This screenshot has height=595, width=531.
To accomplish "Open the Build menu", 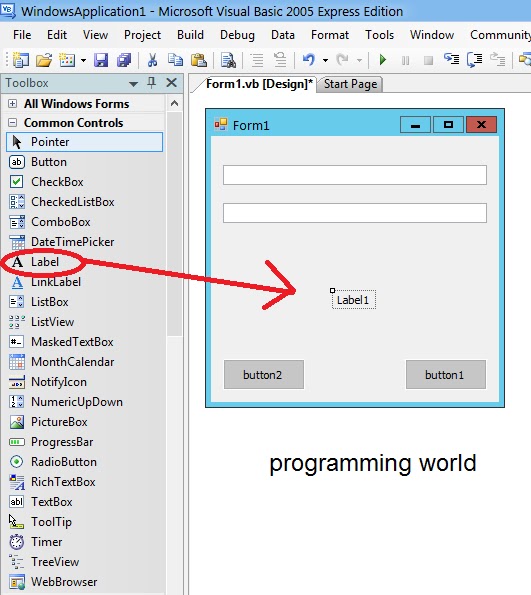I will pyautogui.click(x=190, y=35).
